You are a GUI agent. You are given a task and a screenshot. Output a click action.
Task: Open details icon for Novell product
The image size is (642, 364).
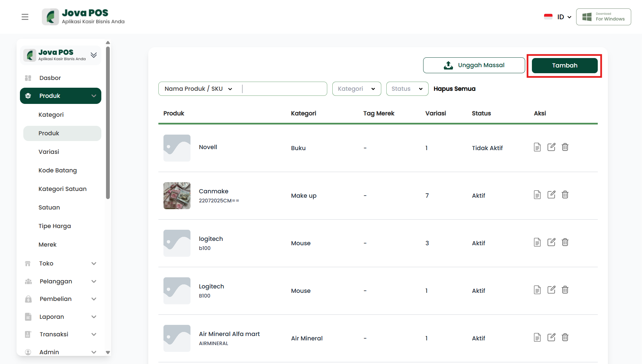[537, 147]
